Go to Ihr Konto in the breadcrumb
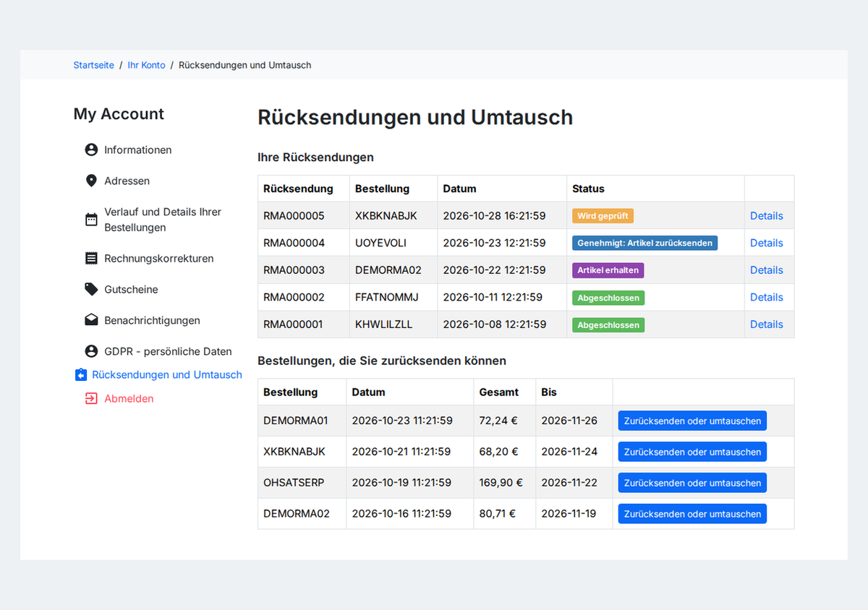 pyautogui.click(x=147, y=65)
